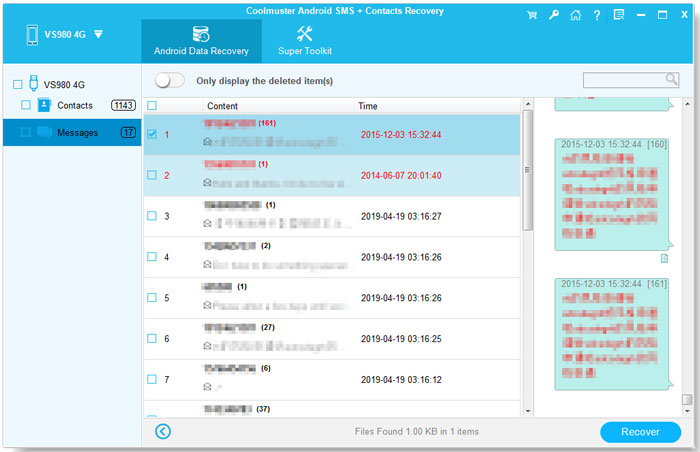Check the Messages category checkbox
The width and height of the screenshot is (700, 452).
(x=26, y=132)
